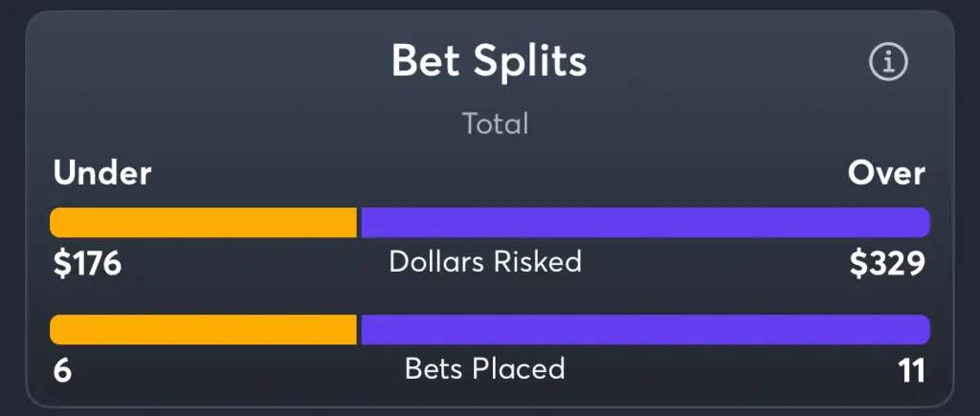Click the $329 Over amount
The height and width of the screenshot is (416, 980).
point(887,263)
